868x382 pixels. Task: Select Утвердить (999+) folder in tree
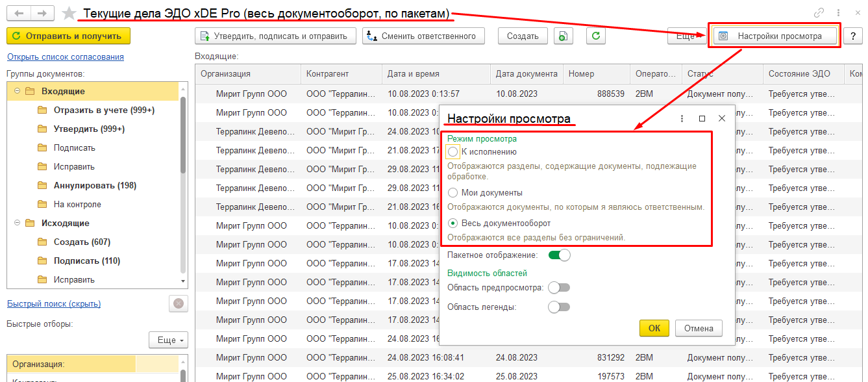[x=89, y=129]
